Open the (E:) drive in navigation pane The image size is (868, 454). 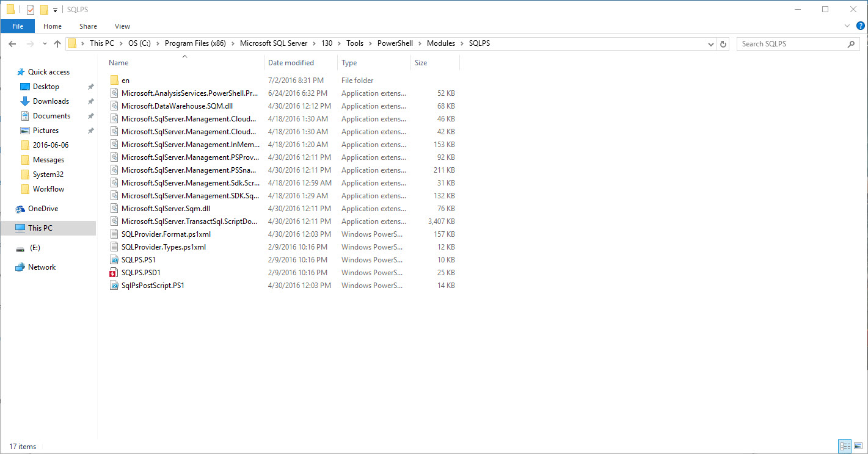[35, 248]
